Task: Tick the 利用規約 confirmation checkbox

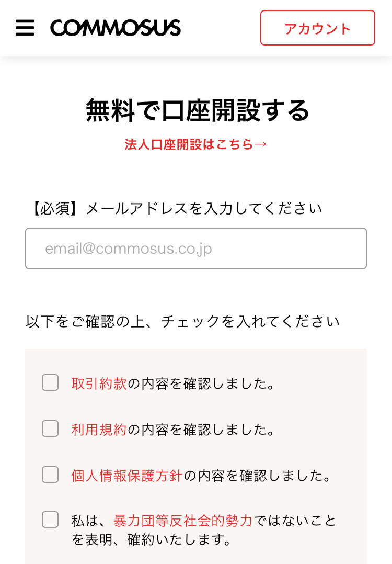Action: [x=50, y=428]
